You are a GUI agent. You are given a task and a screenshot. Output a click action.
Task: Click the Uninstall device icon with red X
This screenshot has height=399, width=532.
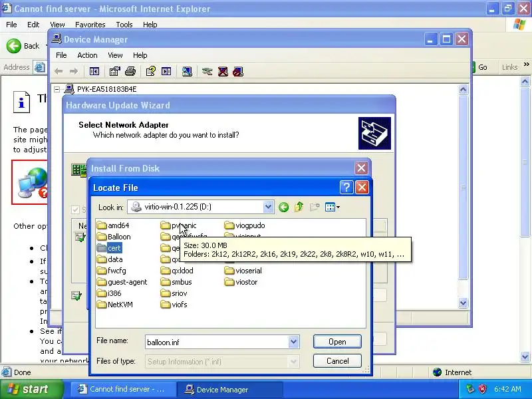point(223,71)
